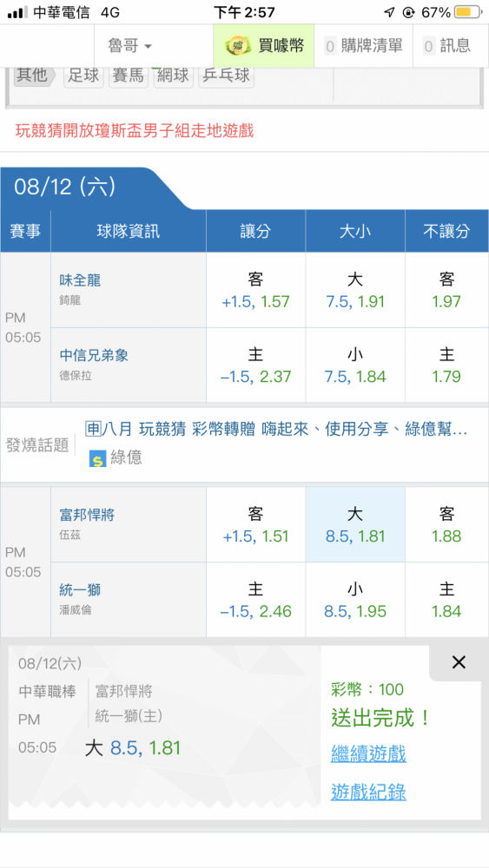Open the 魯哥 user dropdown
Screen dimensions: 489x868
[130, 45]
